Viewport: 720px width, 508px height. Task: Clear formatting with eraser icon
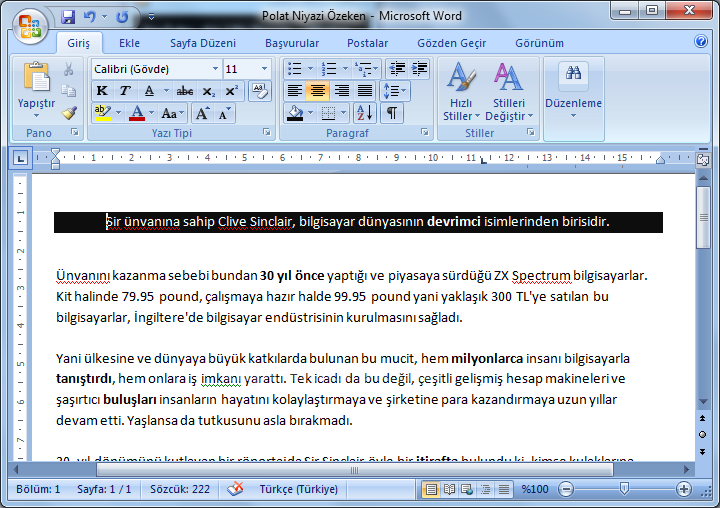(x=259, y=91)
